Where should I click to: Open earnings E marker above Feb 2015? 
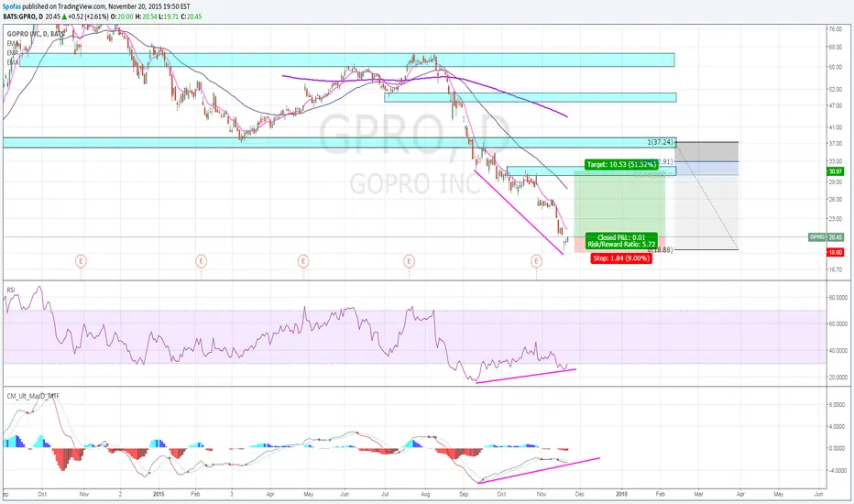click(201, 261)
